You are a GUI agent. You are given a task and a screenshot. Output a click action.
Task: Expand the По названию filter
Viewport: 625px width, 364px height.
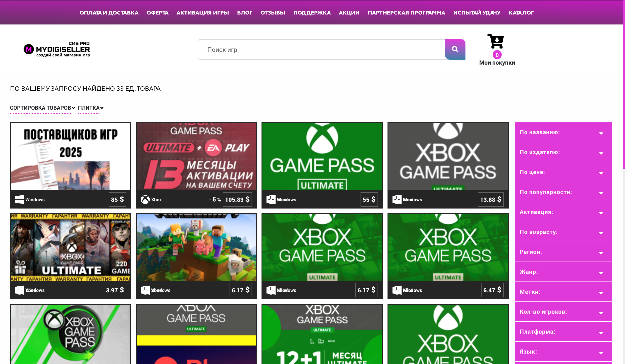[563, 132]
